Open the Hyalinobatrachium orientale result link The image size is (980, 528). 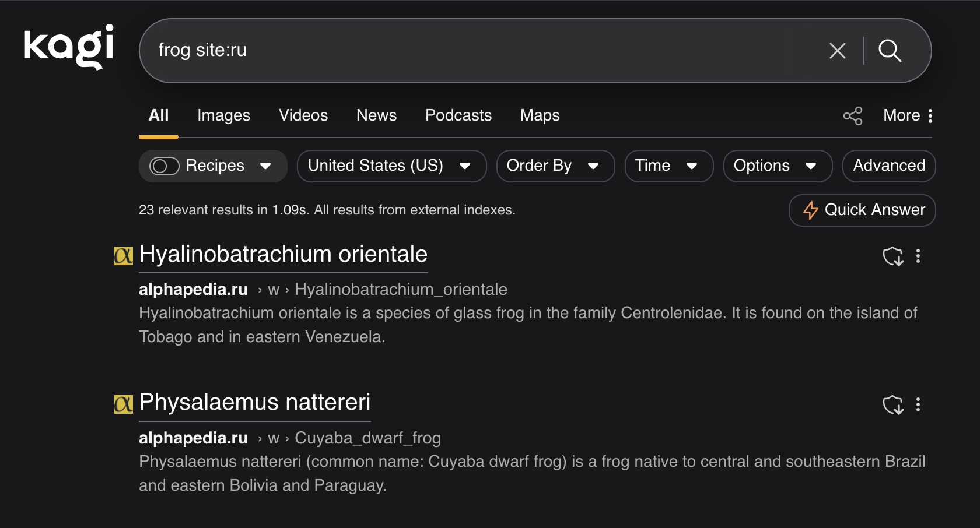[x=283, y=255]
